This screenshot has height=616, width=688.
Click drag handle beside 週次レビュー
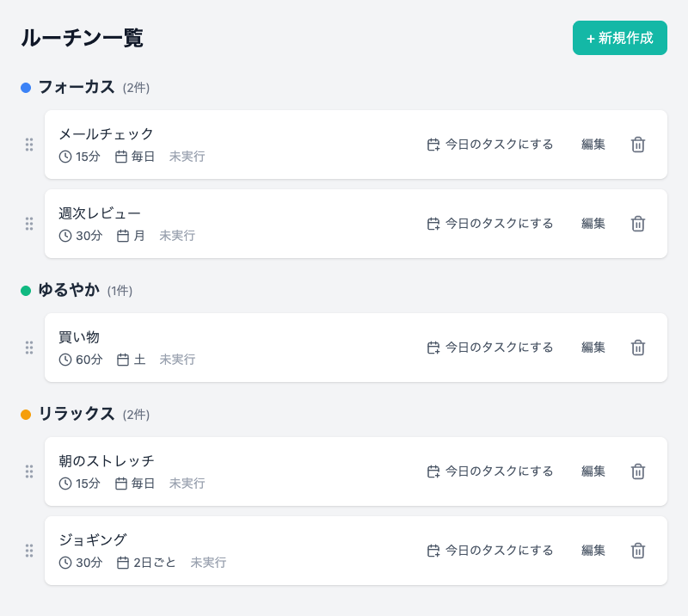(x=29, y=224)
